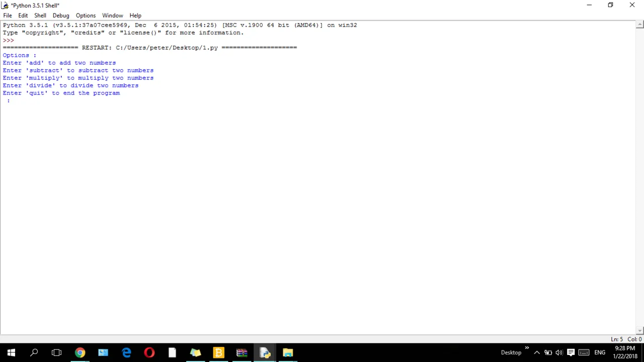Click the '>>>' prompt text
The height and width of the screenshot is (362, 644).
pos(9,40)
